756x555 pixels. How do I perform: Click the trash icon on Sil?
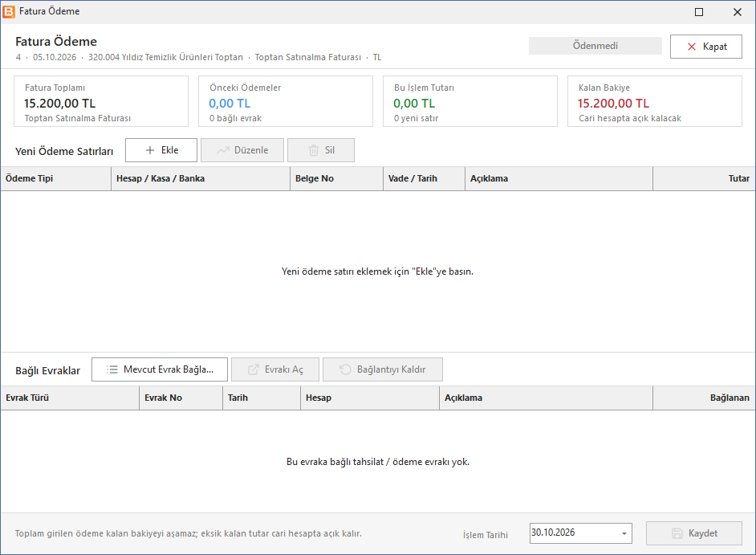[x=314, y=150]
